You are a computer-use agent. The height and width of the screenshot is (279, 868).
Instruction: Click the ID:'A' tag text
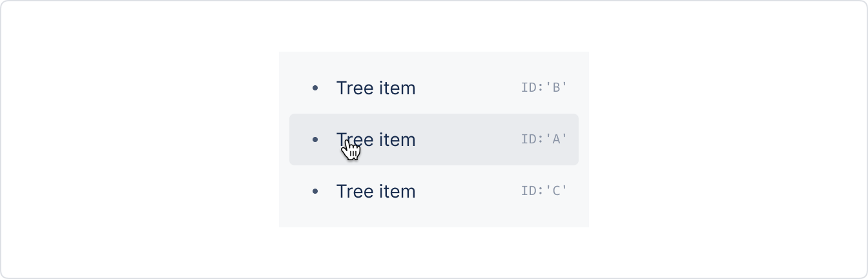point(544,139)
